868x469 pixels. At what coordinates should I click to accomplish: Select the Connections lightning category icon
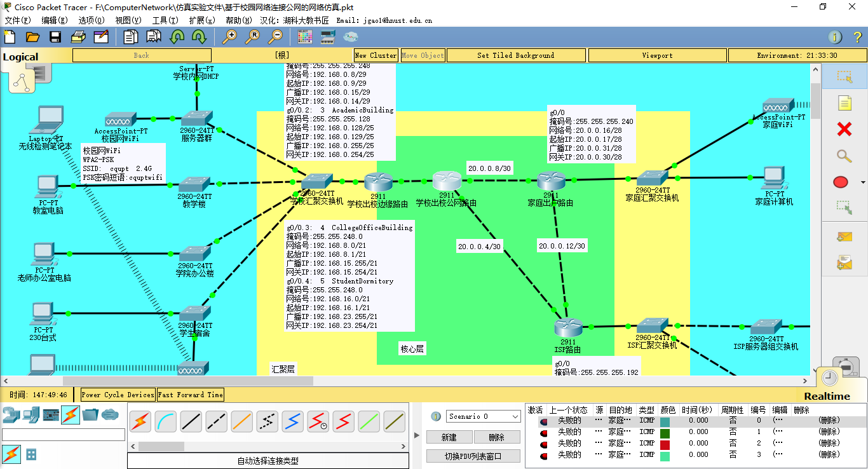coord(71,415)
